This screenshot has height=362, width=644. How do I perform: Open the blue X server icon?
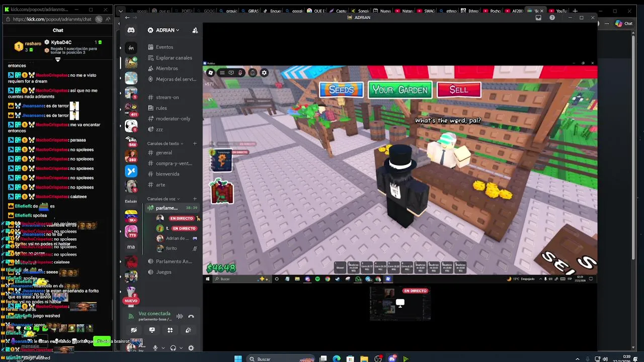click(131, 171)
